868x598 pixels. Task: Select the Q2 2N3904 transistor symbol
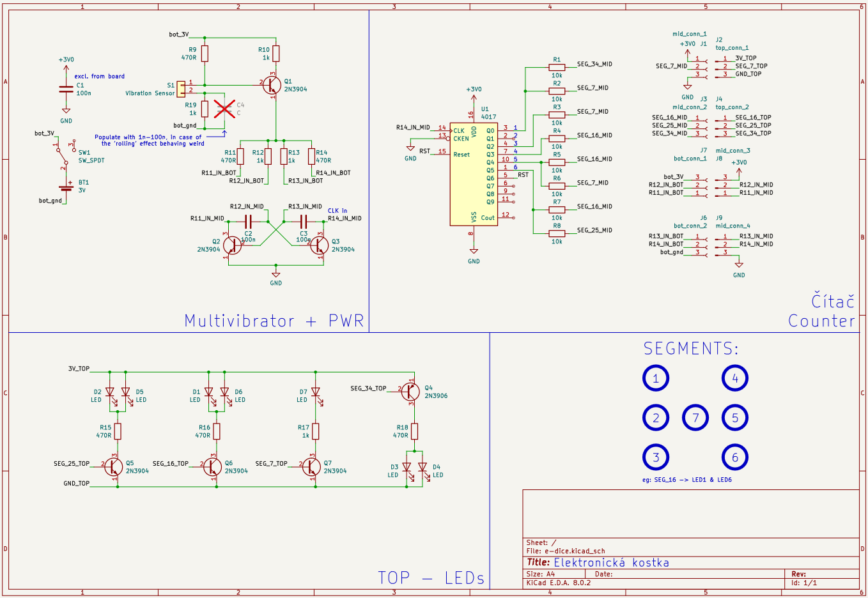pos(233,245)
